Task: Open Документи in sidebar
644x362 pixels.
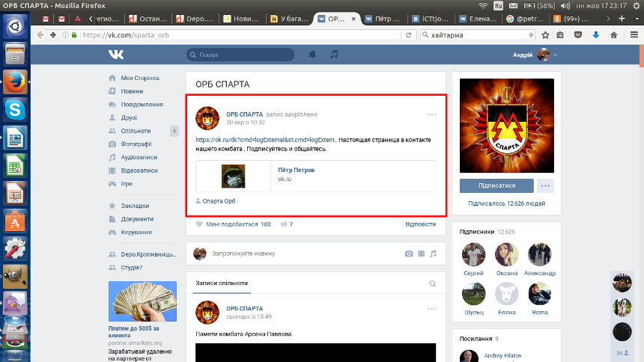Action: pyautogui.click(x=137, y=218)
